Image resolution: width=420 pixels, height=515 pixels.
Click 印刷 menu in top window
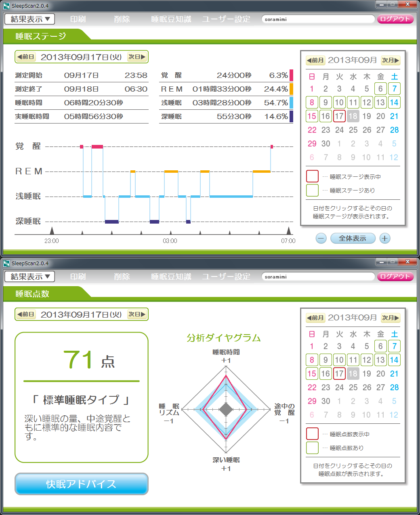tap(78, 19)
